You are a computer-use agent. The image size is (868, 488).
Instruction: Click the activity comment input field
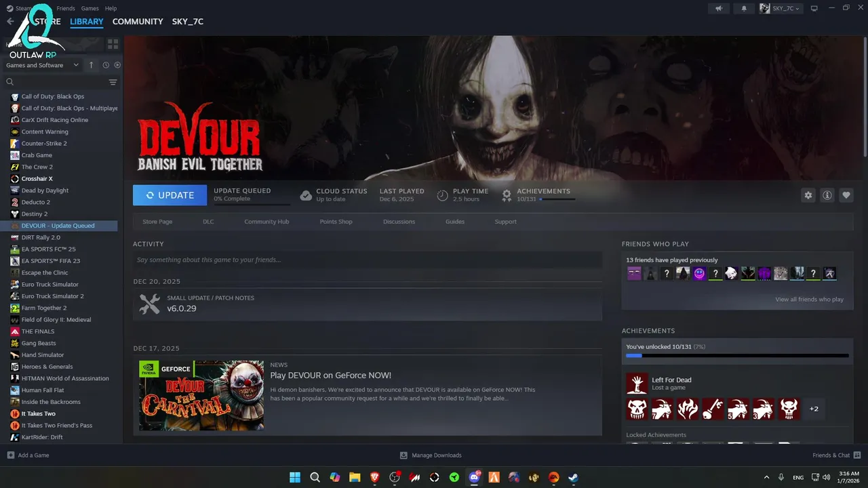click(x=368, y=260)
